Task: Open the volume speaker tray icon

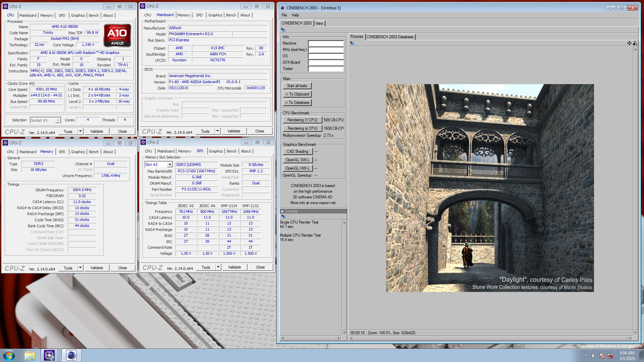Action: [x=594, y=356]
